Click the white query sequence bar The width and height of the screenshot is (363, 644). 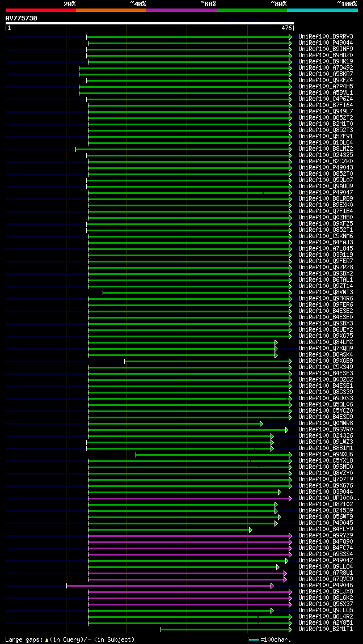click(x=150, y=23)
